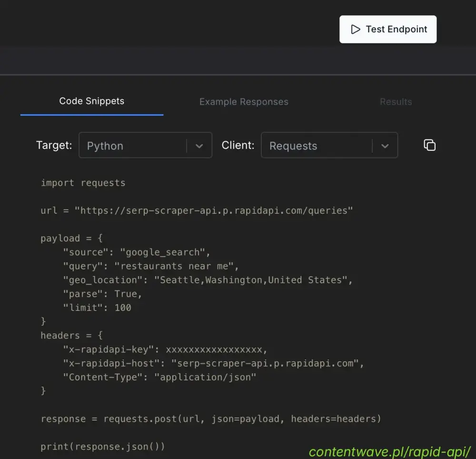476x459 pixels.
Task: Click the x-rapidapi-key placeholder value
Action: coord(213,349)
